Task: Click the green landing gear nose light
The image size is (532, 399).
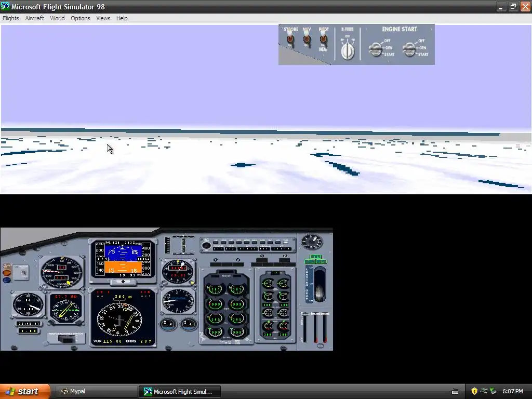Action: [315, 257]
